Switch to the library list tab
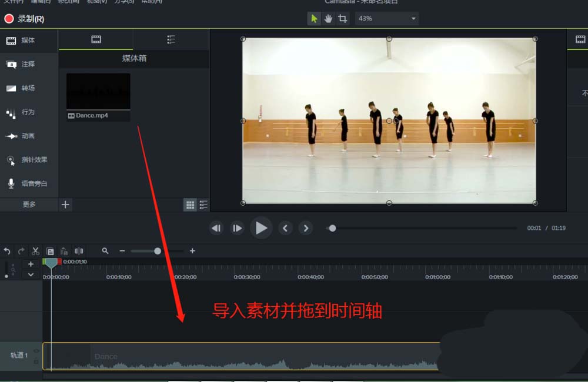Viewport: 588px width, 382px height. click(x=171, y=39)
